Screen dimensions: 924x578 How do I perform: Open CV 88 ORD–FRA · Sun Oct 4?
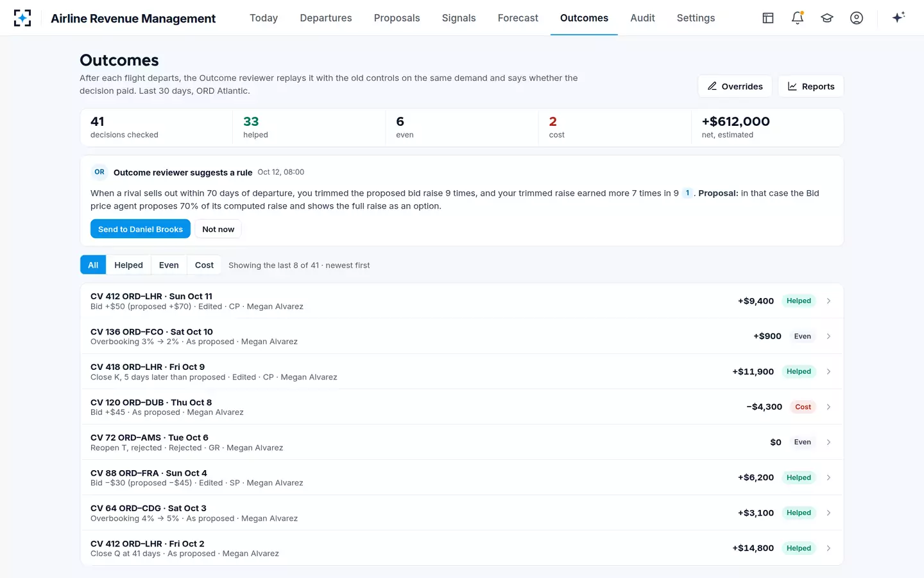(x=462, y=477)
